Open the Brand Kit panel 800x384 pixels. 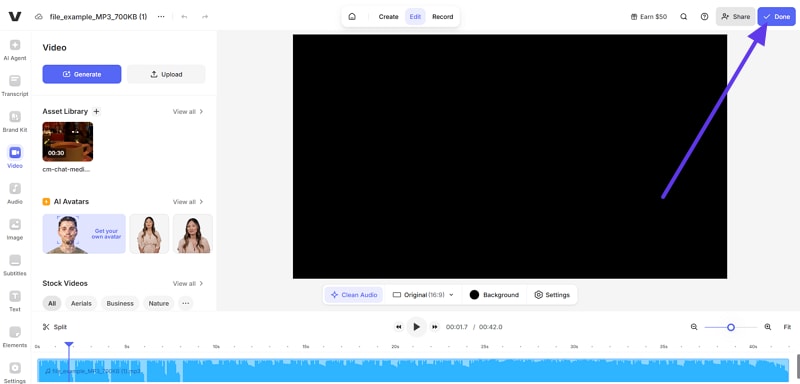pyautogui.click(x=15, y=122)
